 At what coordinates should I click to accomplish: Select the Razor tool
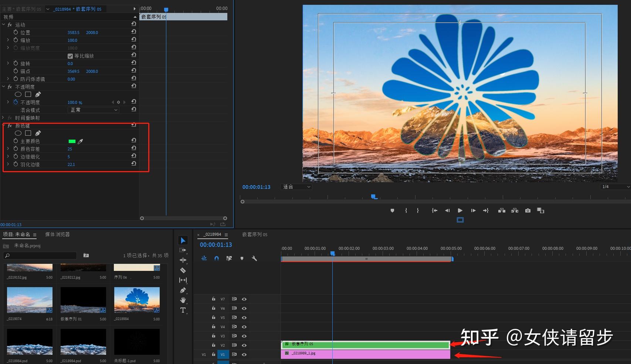tap(183, 270)
